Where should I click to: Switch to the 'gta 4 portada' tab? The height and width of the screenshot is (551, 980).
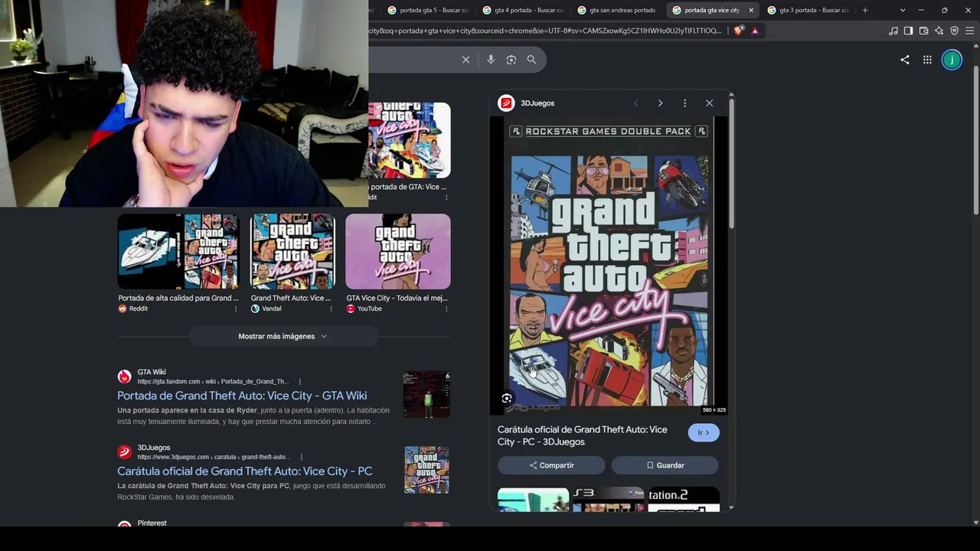[x=523, y=10]
